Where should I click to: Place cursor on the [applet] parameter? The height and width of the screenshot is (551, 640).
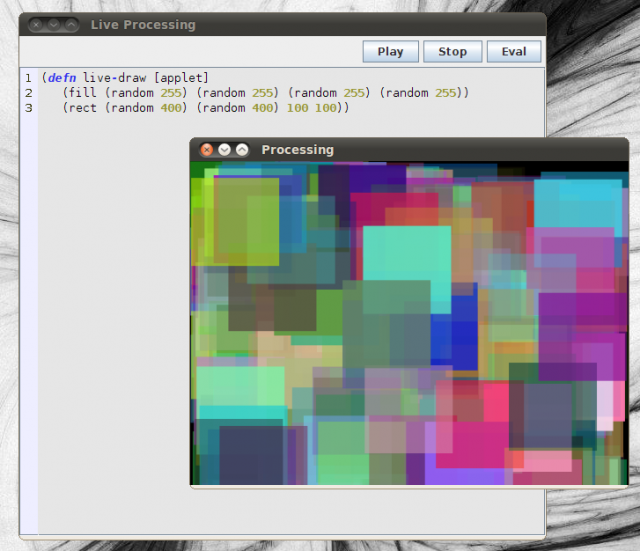(x=181, y=78)
